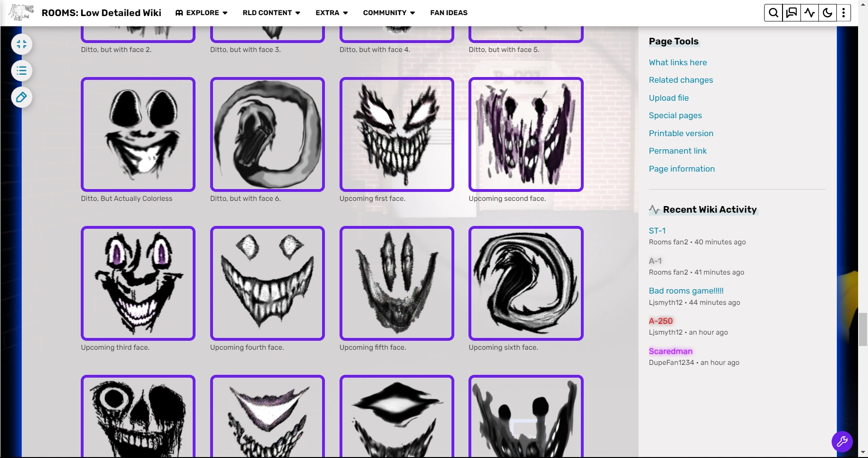The height and width of the screenshot is (458, 868).
Task: Click the ROOMS wiki logo
Action: 20,12
